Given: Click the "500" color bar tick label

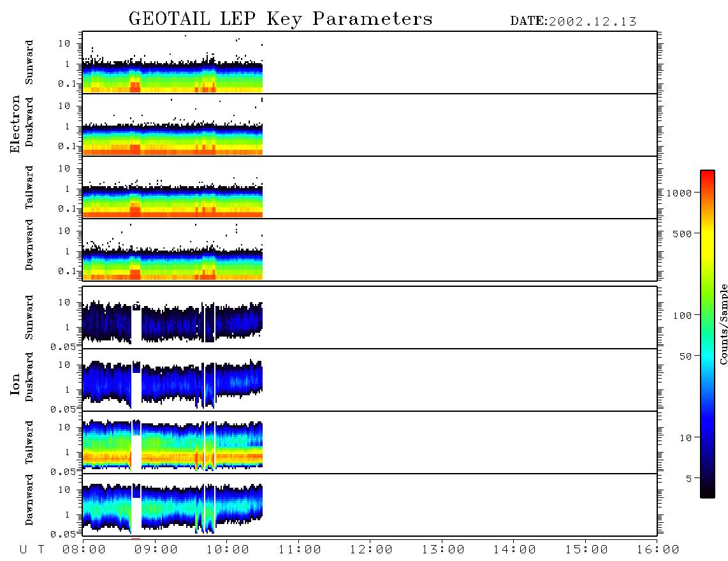Looking at the screenshot, I should tap(682, 234).
